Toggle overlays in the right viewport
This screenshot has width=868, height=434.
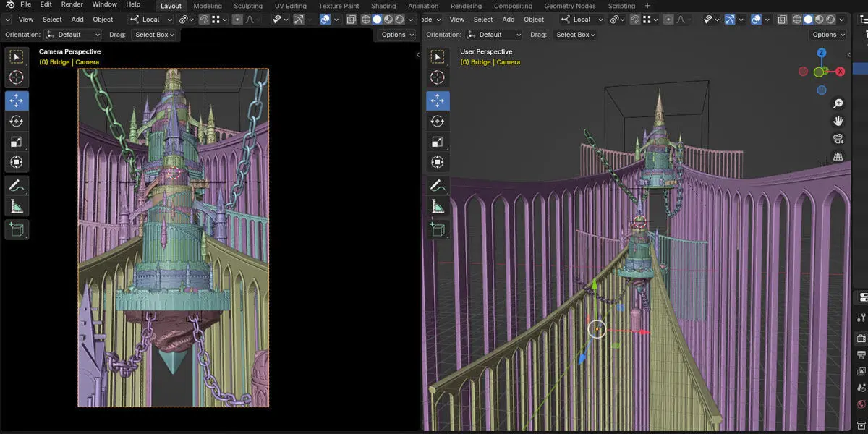click(x=757, y=20)
